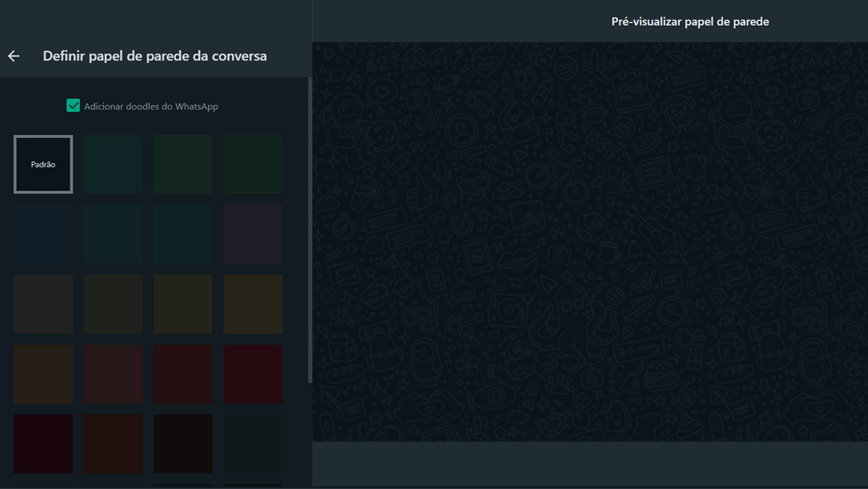Click the Definir papel de parede da conversa title
The image size is (868, 489).
[x=155, y=56]
